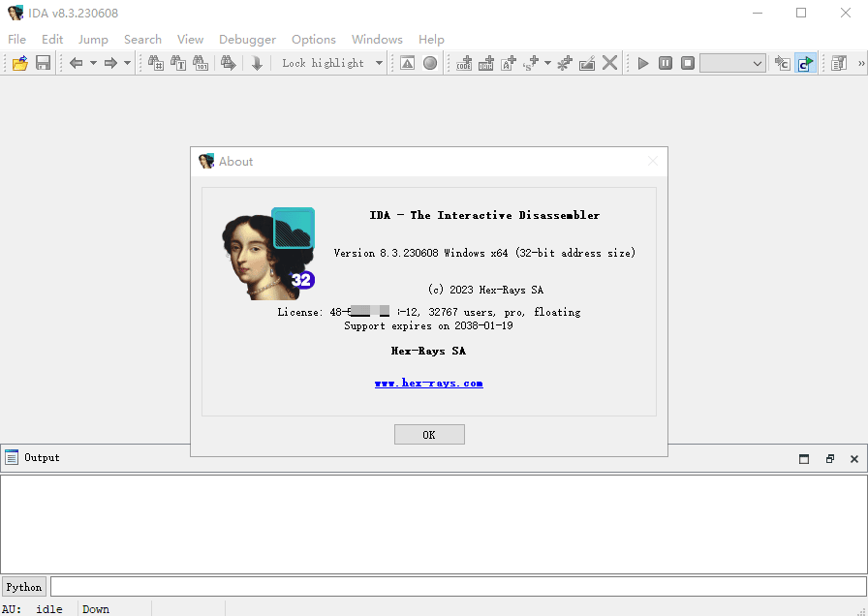The height and width of the screenshot is (616, 868).
Task: Open the File menu
Action: pyautogui.click(x=16, y=40)
